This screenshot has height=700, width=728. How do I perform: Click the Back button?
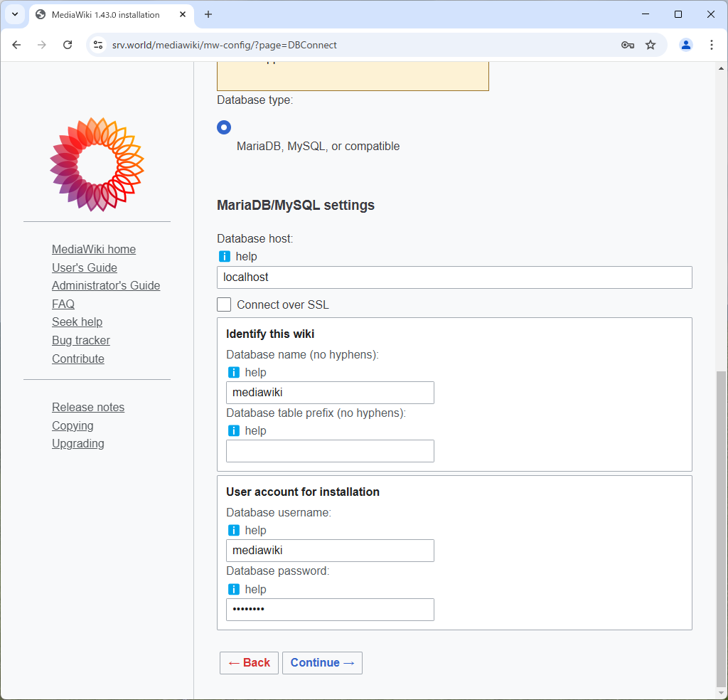249,663
